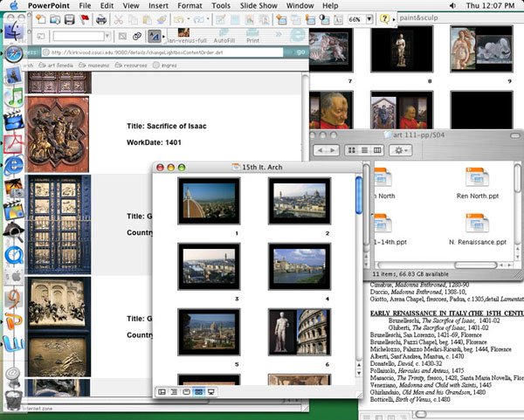Click the Redo arrow icon
The width and height of the screenshot is (524, 420).
click(x=199, y=19)
